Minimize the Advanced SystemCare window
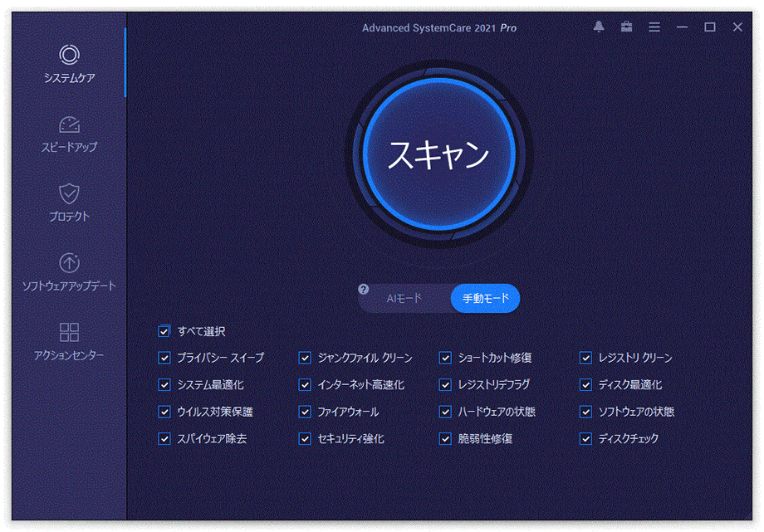Image resolution: width=764 pixels, height=532 pixels. pos(682,27)
